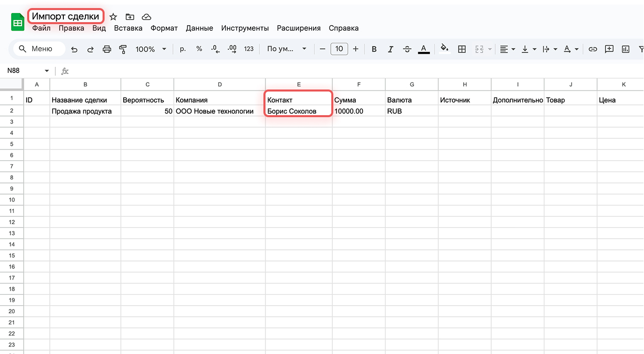Expand the merge cells options arrow

(x=490, y=49)
